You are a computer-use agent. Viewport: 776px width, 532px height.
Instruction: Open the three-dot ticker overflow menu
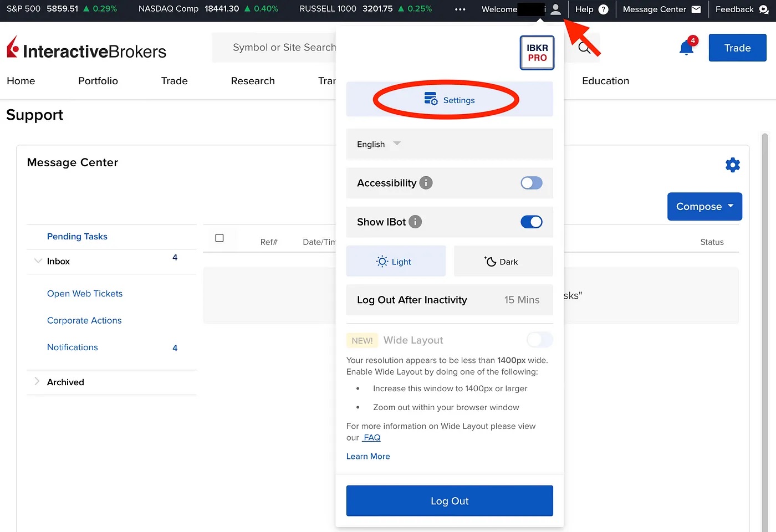pos(460,9)
